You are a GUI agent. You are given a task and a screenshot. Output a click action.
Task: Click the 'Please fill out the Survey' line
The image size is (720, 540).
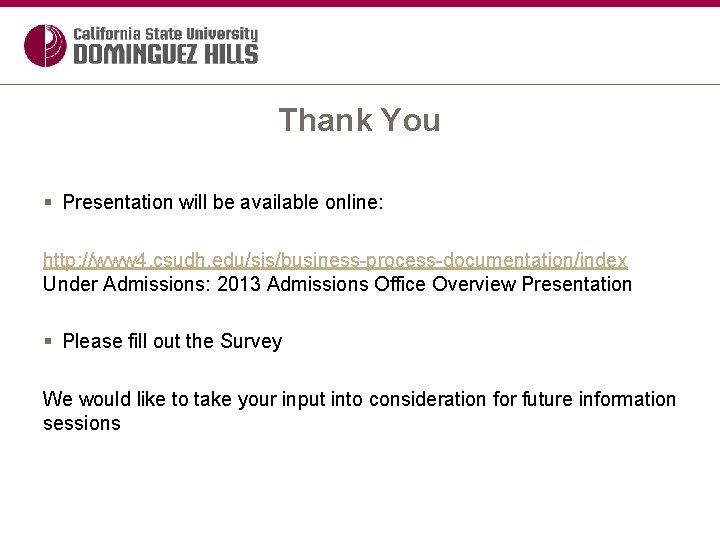(x=172, y=341)
